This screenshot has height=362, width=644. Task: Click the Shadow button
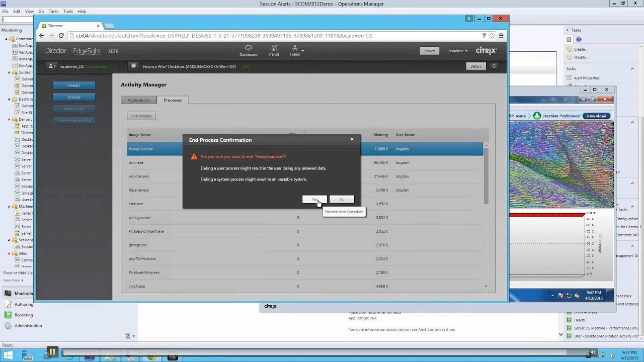[x=74, y=97]
